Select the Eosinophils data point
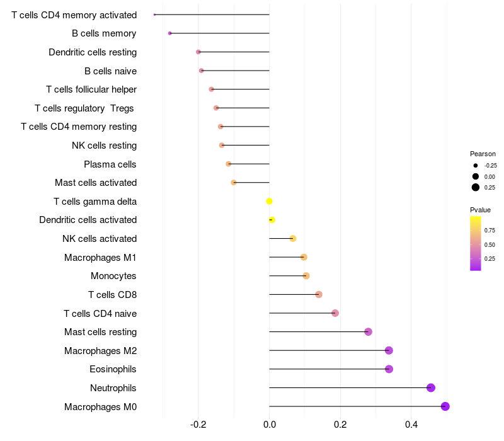Viewport: 504px width, 441px height. tap(389, 369)
